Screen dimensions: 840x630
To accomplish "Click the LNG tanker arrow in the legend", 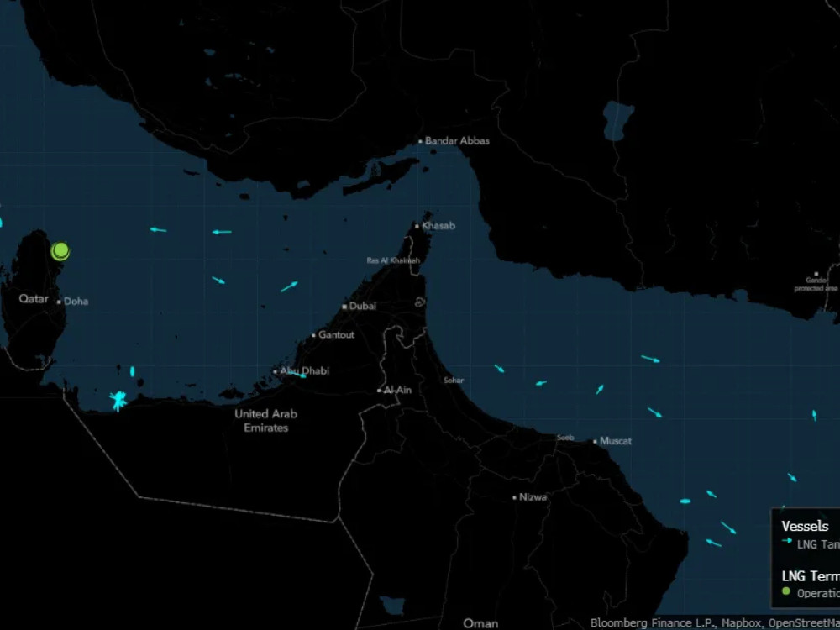I will [x=786, y=543].
